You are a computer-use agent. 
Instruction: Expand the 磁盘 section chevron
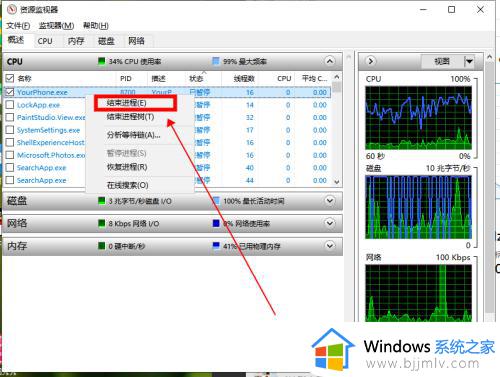click(x=330, y=201)
